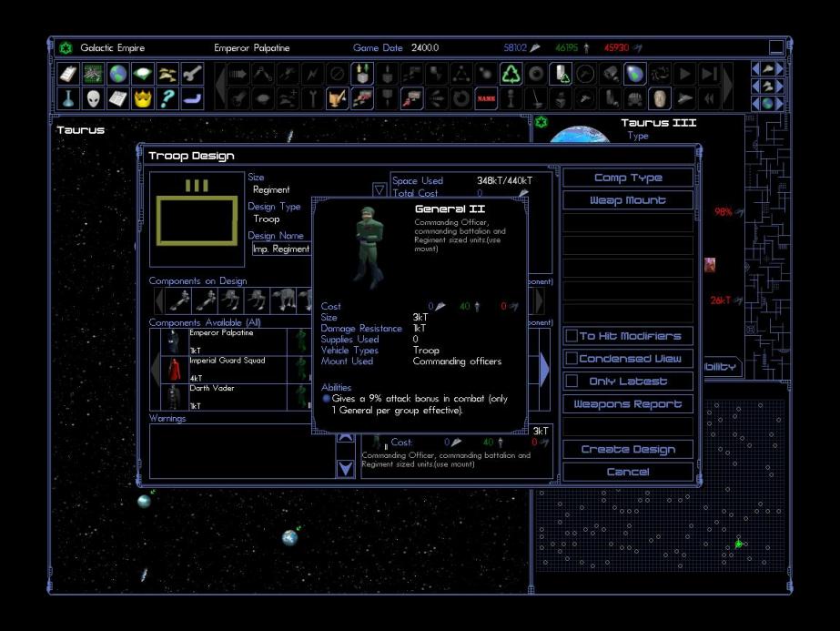Enable the To Hit Modifiers checkbox

[x=572, y=336]
